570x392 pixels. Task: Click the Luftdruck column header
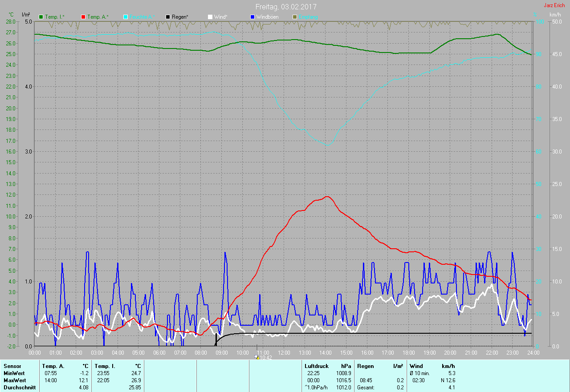[317, 366]
